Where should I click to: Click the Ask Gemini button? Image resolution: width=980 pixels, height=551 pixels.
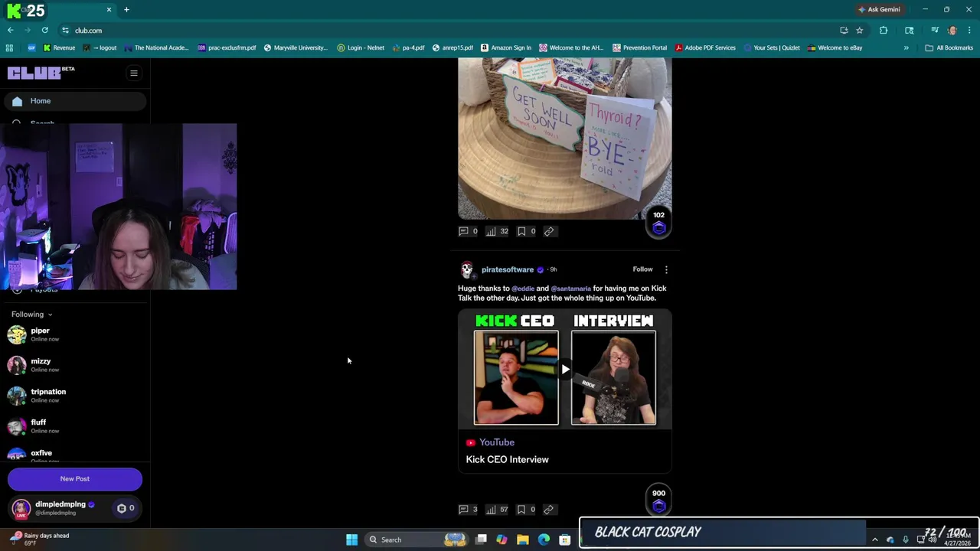point(879,9)
